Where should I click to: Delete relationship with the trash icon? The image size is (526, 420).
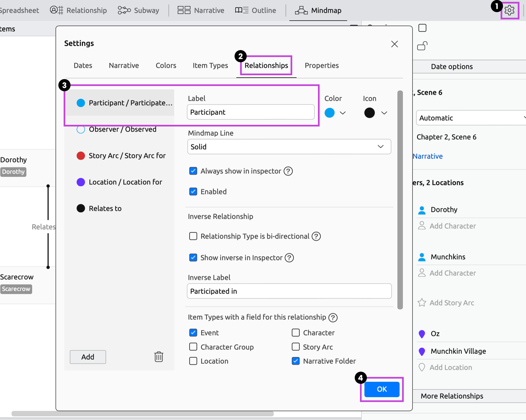click(159, 357)
